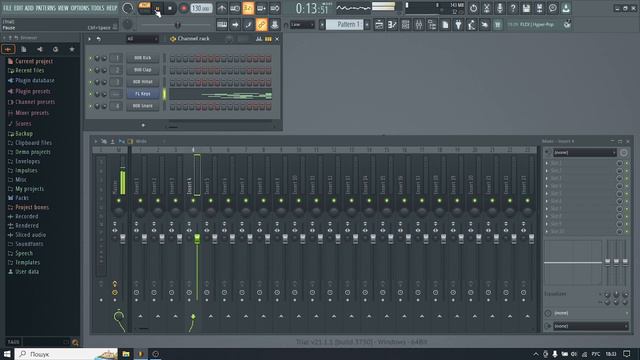Open the ADD menu

29,8
